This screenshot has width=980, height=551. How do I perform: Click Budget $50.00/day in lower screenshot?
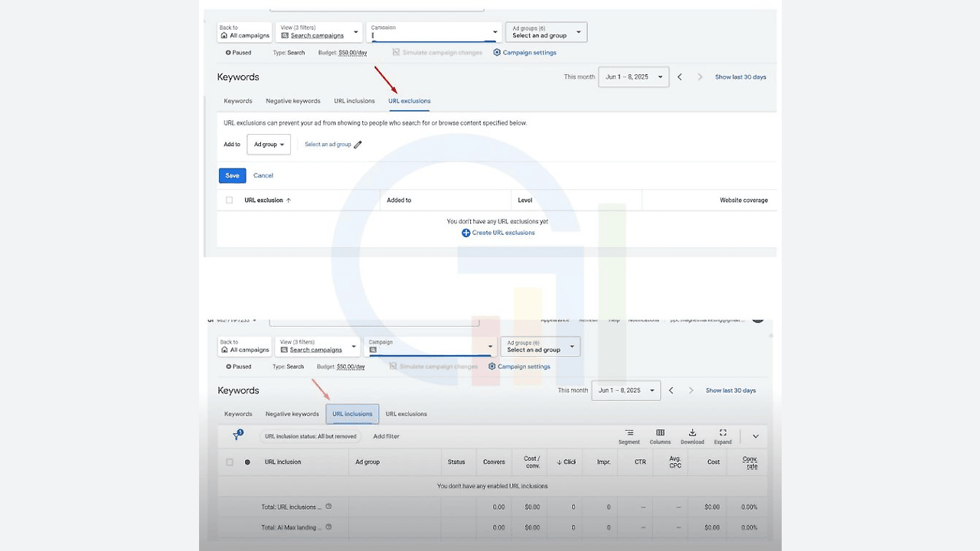coord(341,367)
